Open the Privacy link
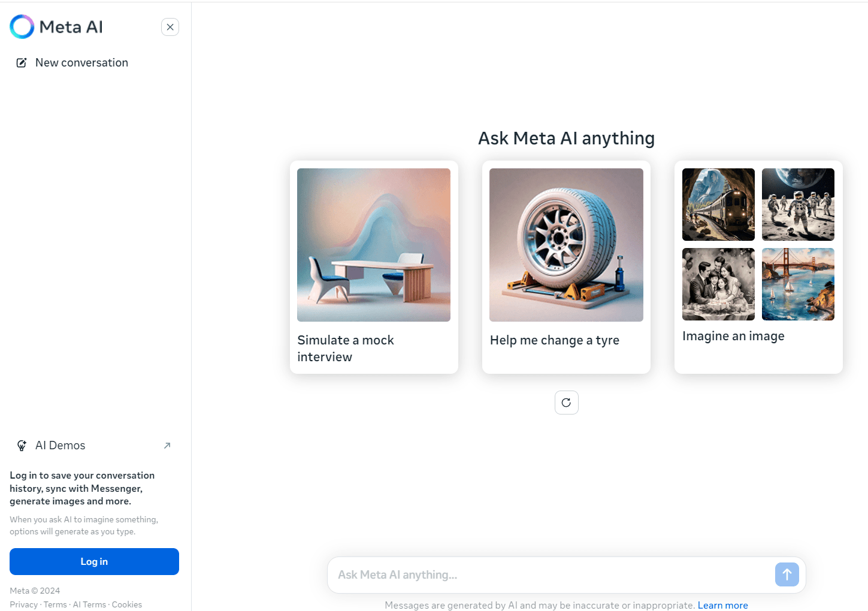This screenshot has height=611, width=868. click(x=23, y=604)
